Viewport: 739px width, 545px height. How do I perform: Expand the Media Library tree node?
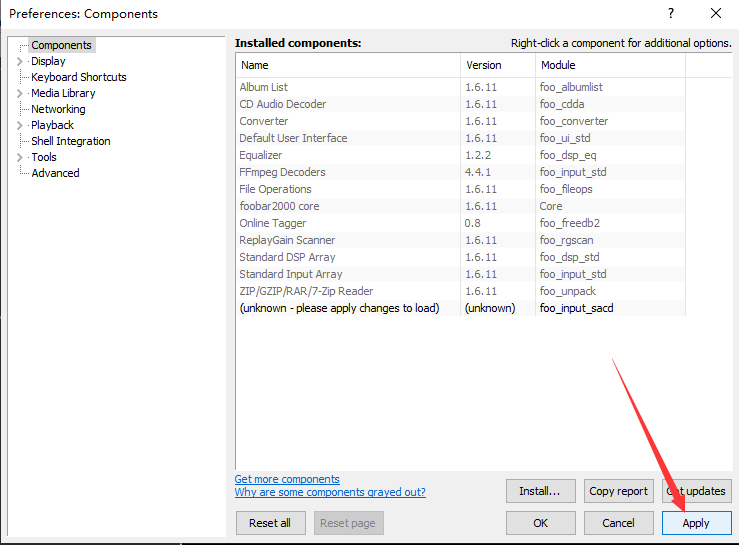click(x=20, y=93)
